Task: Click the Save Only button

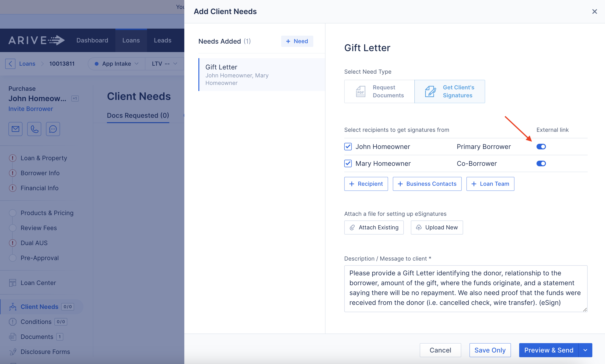Action: click(490, 350)
